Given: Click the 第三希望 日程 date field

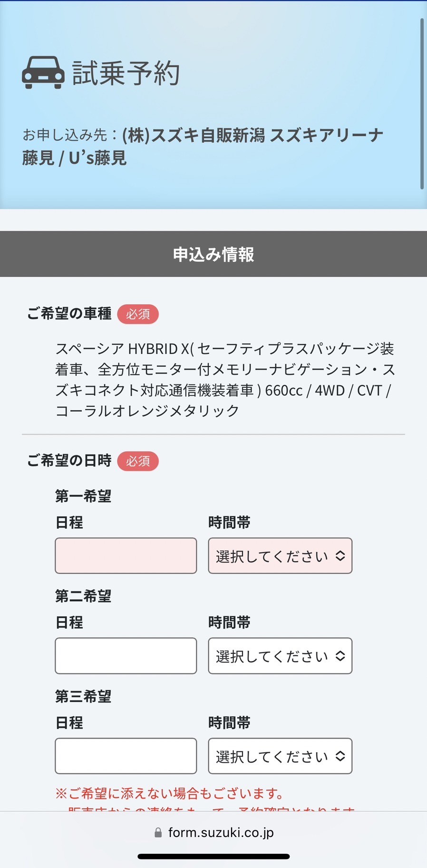Looking at the screenshot, I should 126,756.
